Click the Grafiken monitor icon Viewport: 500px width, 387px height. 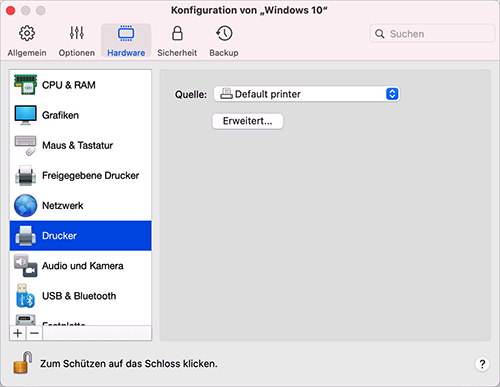coord(25,115)
